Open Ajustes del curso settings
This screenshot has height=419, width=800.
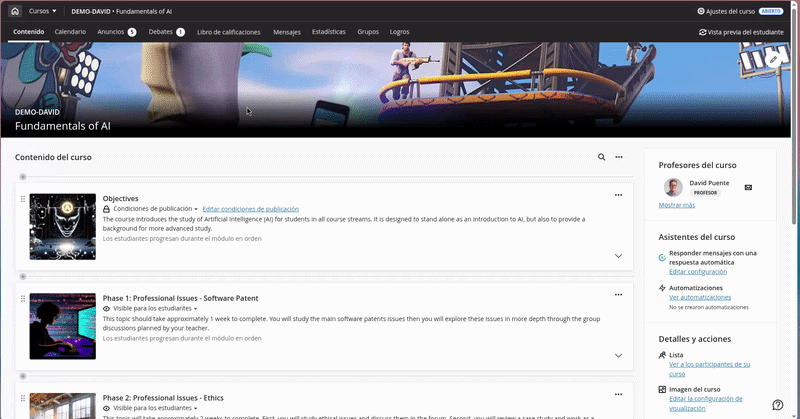[x=726, y=11]
